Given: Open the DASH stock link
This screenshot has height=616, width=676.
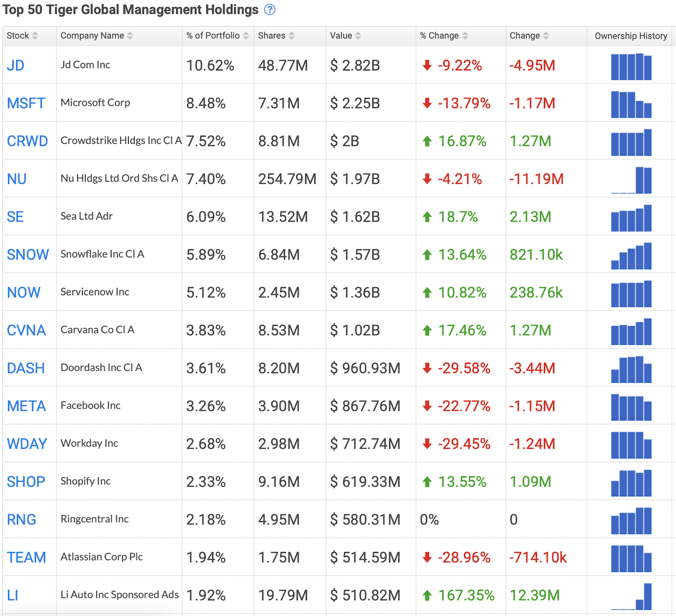Looking at the screenshot, I should [x=26, y=368].
